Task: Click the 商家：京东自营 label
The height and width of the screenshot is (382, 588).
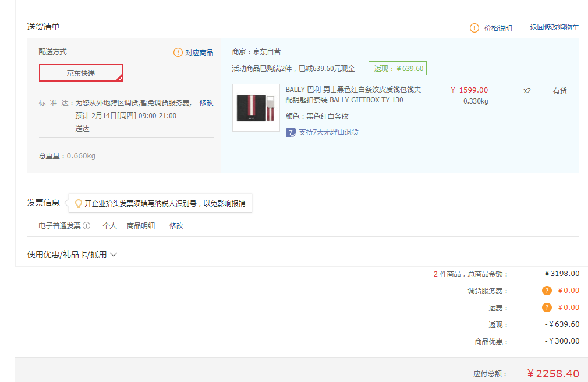Action: (256, 52)
